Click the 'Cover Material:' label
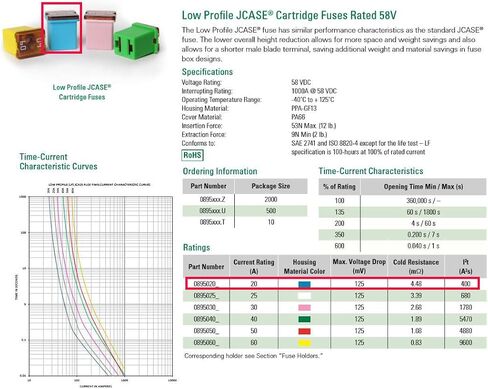 (x=202, y=117)
